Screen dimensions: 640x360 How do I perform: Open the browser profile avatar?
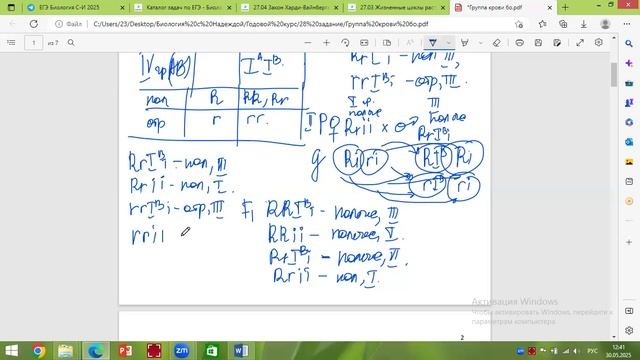tap(605, 24)
